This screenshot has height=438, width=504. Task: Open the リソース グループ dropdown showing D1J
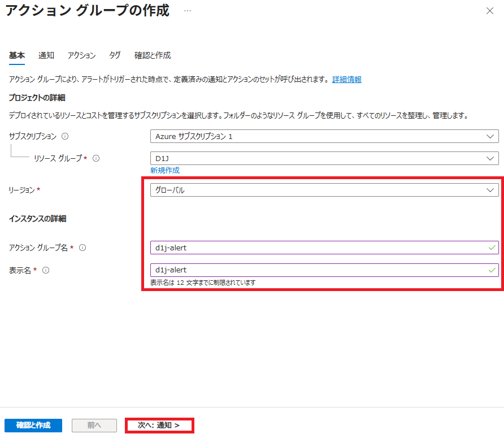(324, 159)
